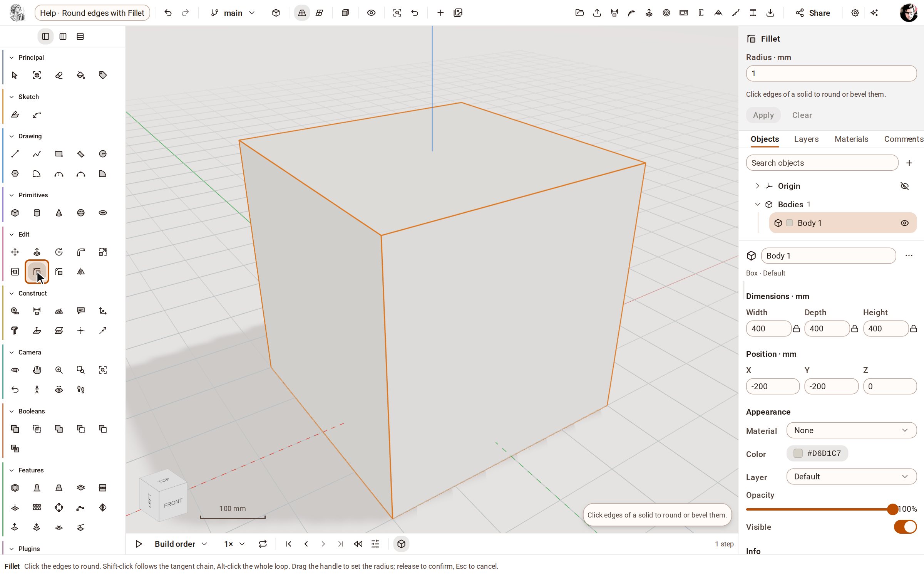Click the Undo arrow in top bar
This screenshot has height=578, width=924.
[168, 13]
